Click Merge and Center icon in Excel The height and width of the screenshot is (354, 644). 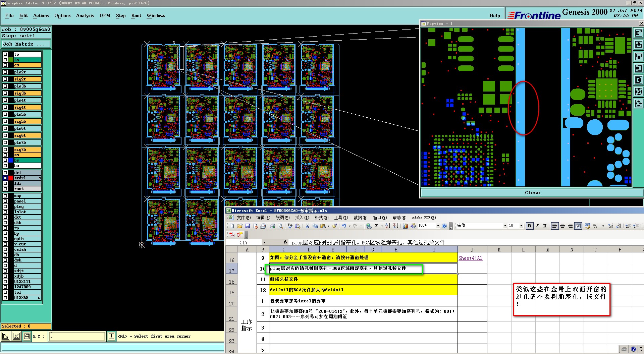tap(578, 226)
